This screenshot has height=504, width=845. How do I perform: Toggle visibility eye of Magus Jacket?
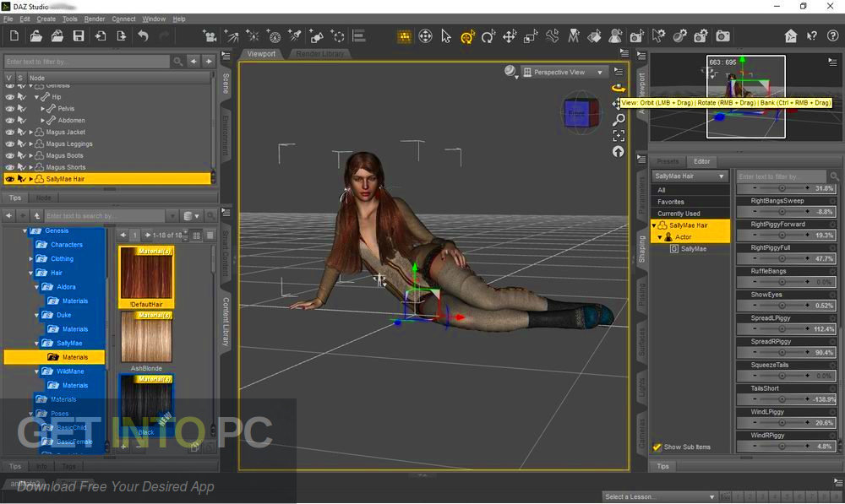[x=9, y=132]
